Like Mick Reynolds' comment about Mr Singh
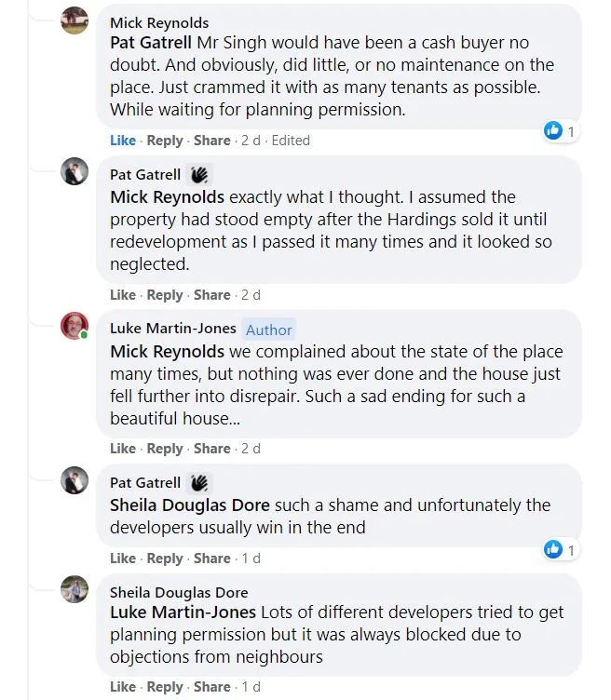 point(123,141)
